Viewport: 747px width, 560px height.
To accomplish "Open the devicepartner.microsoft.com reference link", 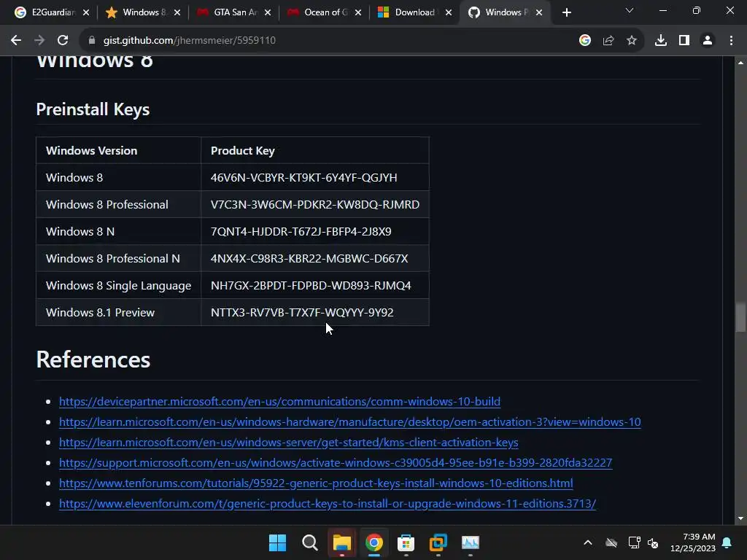I will pos(279,402).
